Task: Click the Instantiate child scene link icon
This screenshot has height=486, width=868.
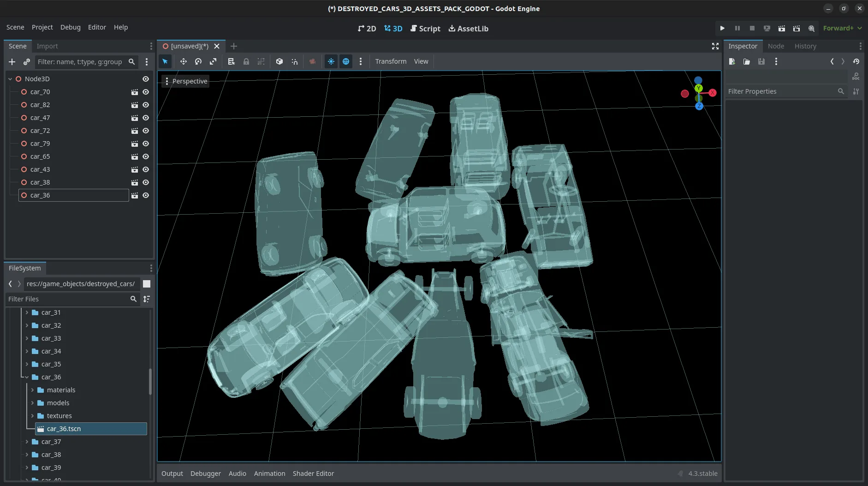Action: [x=27, y=62]
